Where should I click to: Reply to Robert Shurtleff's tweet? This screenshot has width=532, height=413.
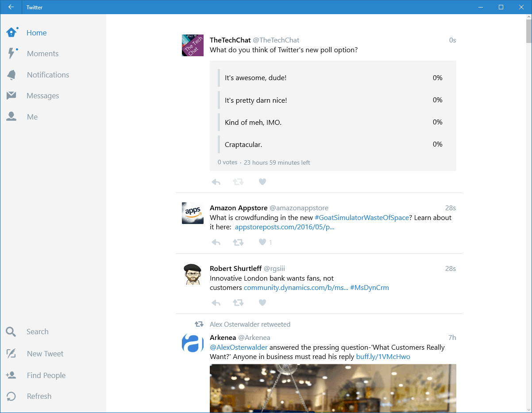216,303
